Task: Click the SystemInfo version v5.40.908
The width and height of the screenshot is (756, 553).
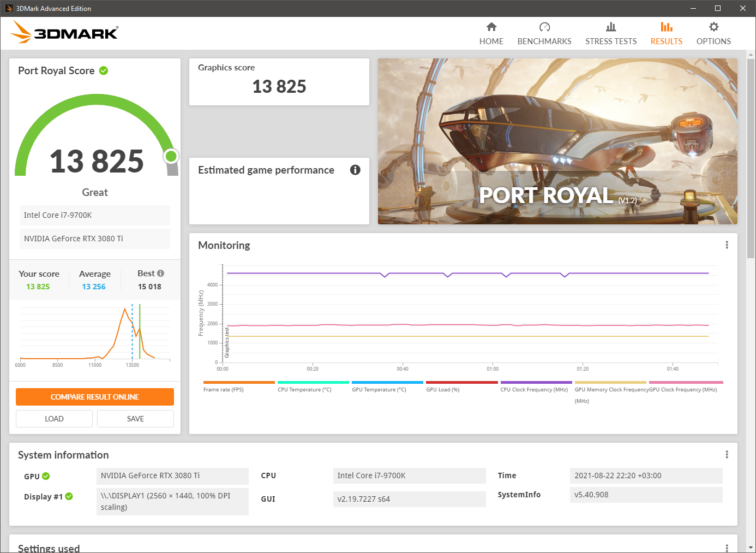Action: coord(646,495)
